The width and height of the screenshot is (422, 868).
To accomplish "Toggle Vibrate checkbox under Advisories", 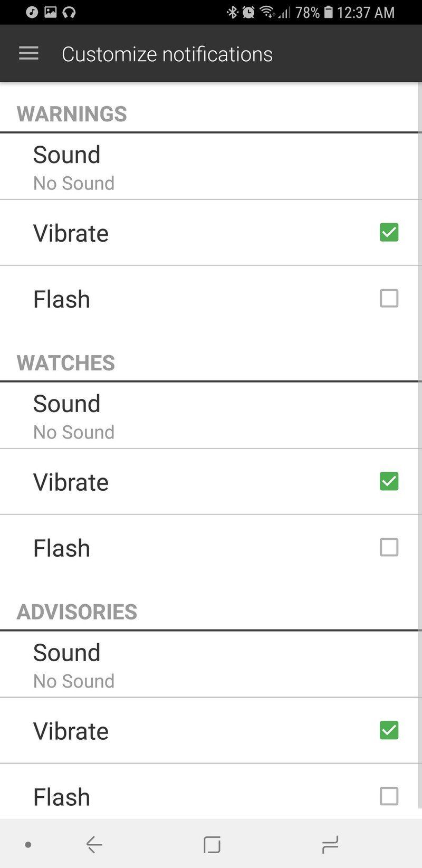I will (x=389, y=730).
